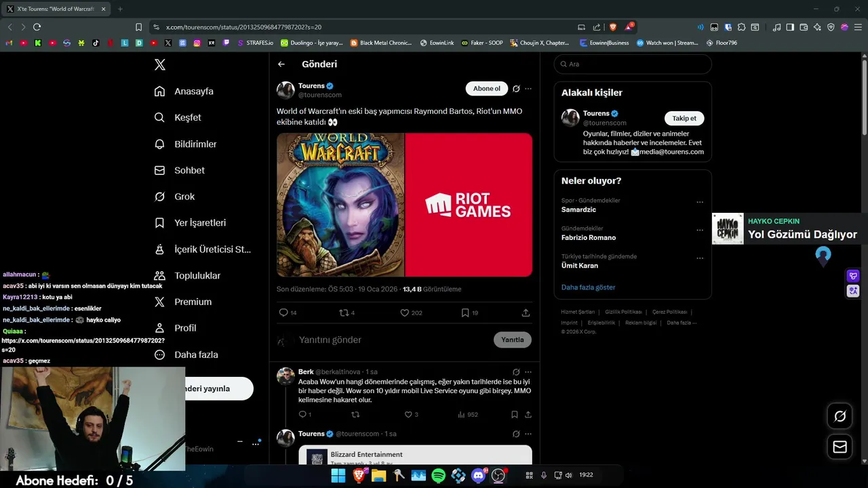Viewport: 868px width, 488px height.
Task: Click Daha fazla göster link
Action: (588, 287)
